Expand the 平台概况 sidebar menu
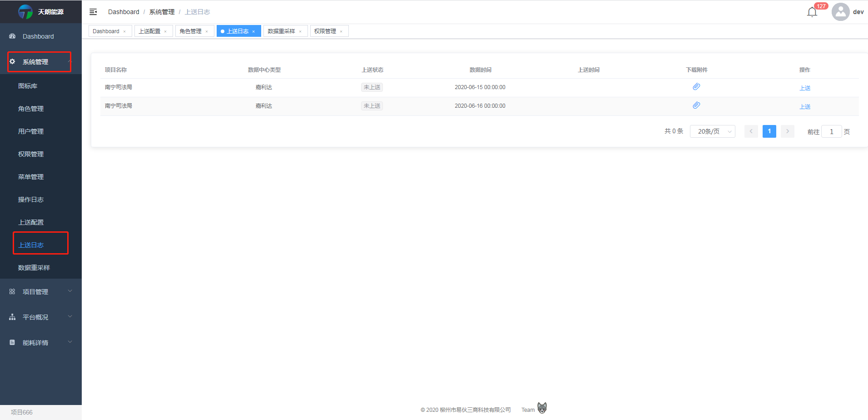The image size is (868, 420). [41, 317]
